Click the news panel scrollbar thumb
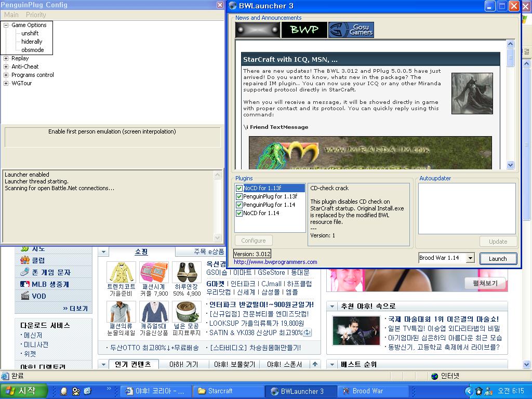The height and width of the screenshot is (399, 532). 510,58
